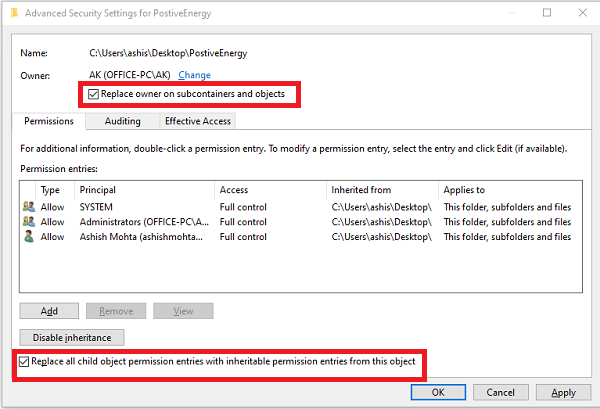This screenshot has width=600, height=409.
Task: Sort by the Applies to column header
Action: [505, 189]
